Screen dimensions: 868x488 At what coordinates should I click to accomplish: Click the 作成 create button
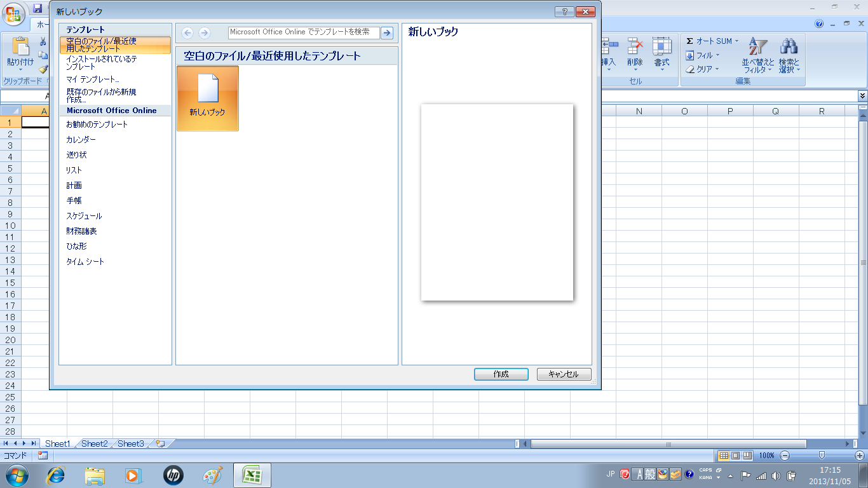pyautogui.click(x=501, y=374)
